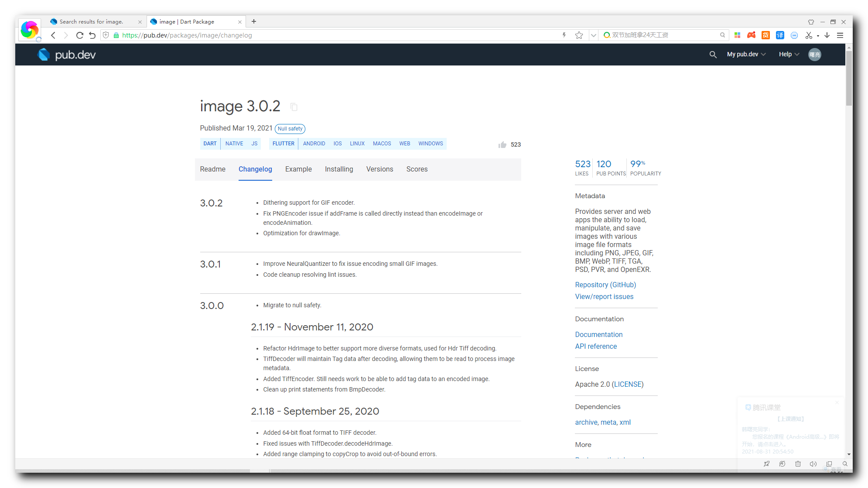Open the Documentation link
Viewport: 868px width, 488px height.
[598, 334]
